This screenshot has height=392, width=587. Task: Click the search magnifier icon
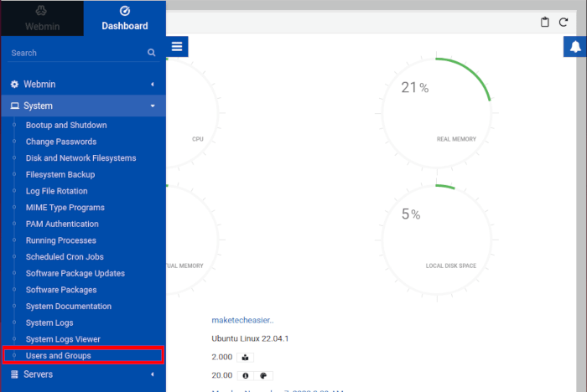[x=151, y=53]
